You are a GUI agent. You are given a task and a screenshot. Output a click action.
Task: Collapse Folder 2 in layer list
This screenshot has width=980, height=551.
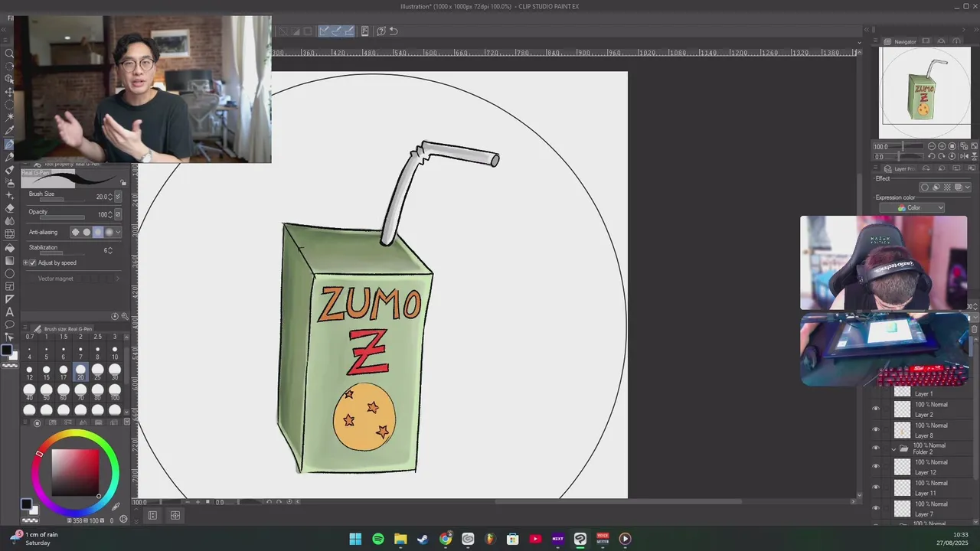893,448
